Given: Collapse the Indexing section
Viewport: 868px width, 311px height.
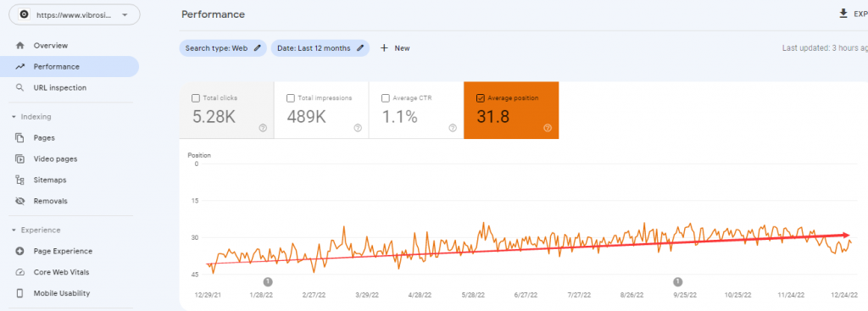Looking at the screenshot, I should [x=14, y=117].
